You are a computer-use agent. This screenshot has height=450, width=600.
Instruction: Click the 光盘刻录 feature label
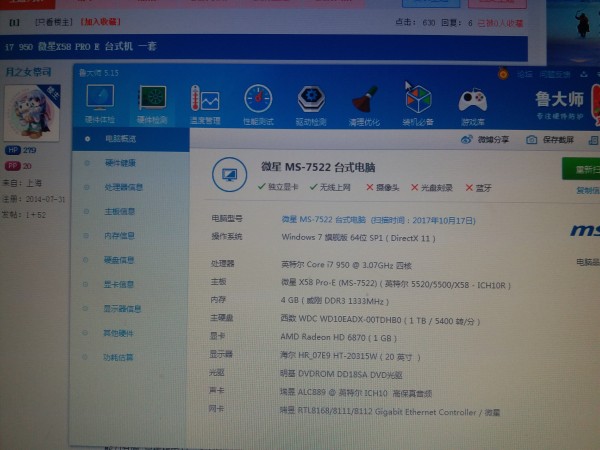(432, 188)
